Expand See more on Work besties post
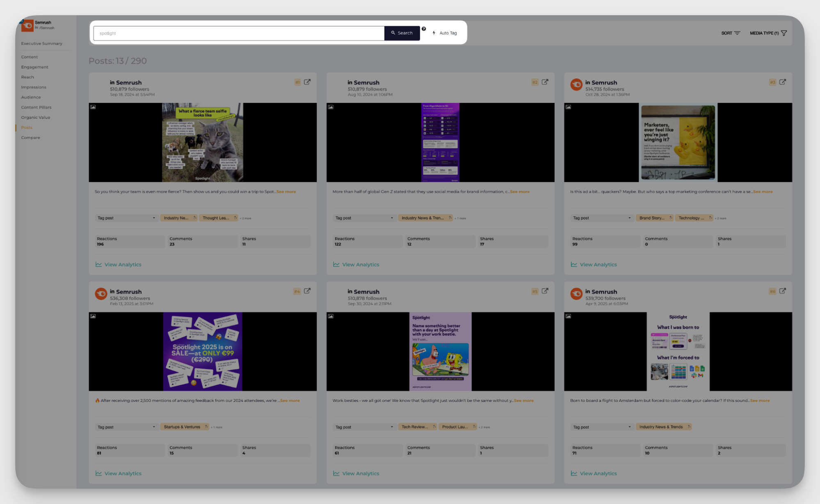The width and height of the screenshot is (820, 504). [x=524, y=401]
